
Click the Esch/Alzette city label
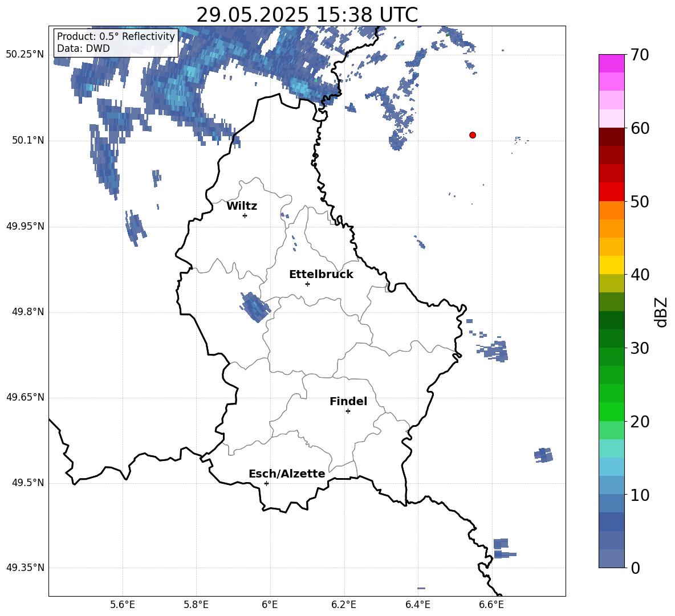pyautogui.click(x=287, y=474)
